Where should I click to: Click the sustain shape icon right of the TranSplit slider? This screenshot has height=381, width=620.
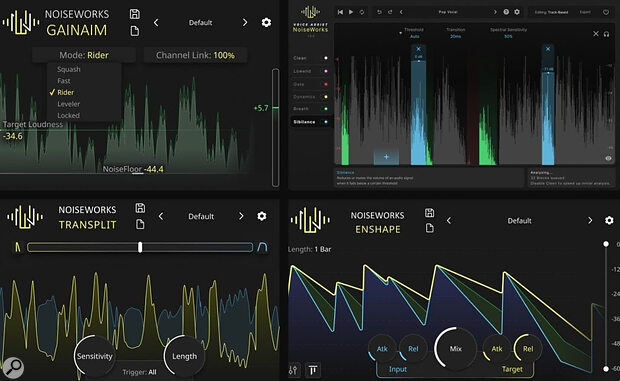[x=262, y=247]
